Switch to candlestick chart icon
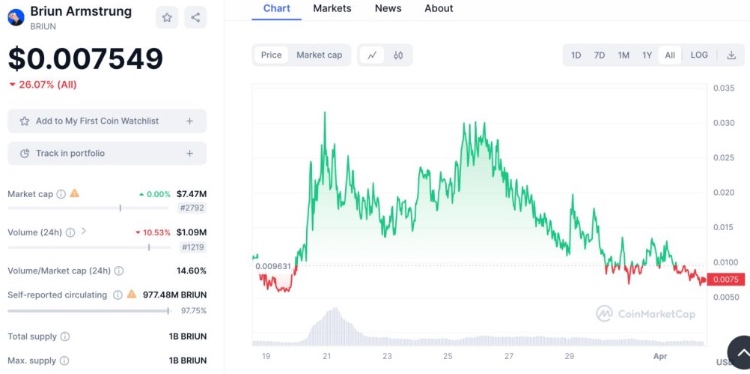 point(398,55)
